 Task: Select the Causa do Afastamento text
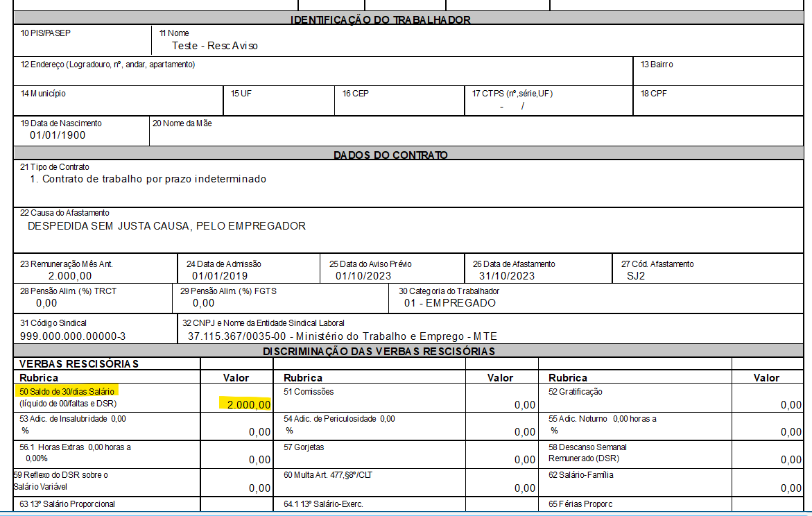tap(156, 225)
